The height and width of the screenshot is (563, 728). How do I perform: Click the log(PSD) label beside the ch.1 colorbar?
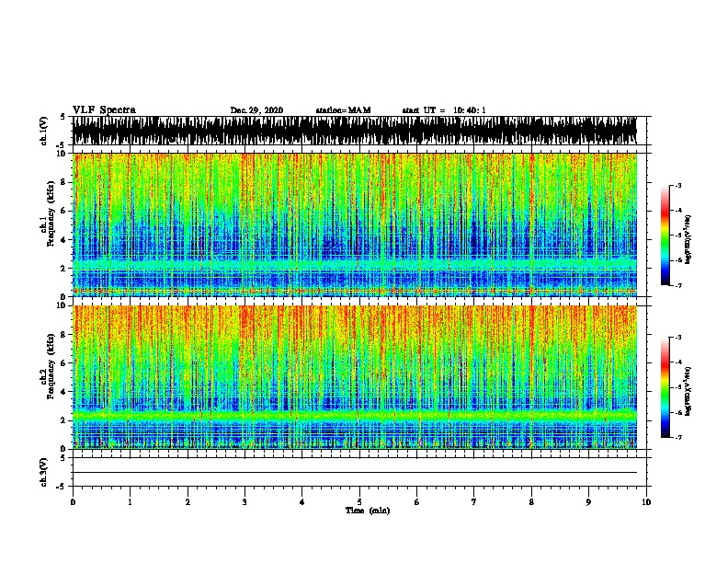pyautogui.click(x=688, y=239)
